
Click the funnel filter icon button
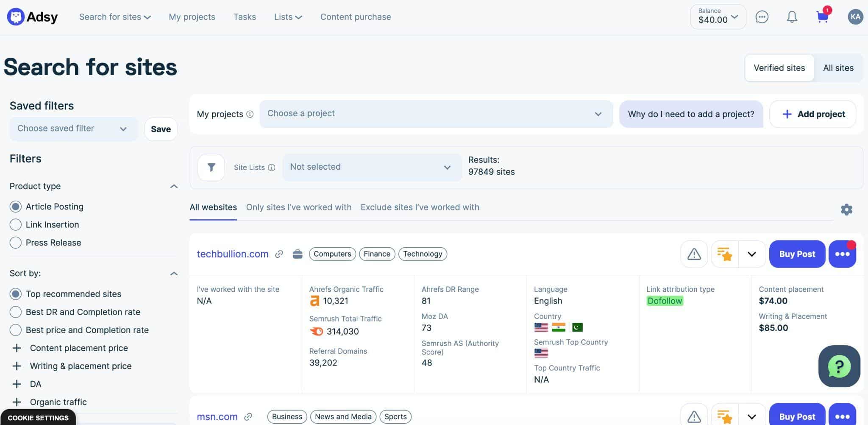[x=211, y=168]
